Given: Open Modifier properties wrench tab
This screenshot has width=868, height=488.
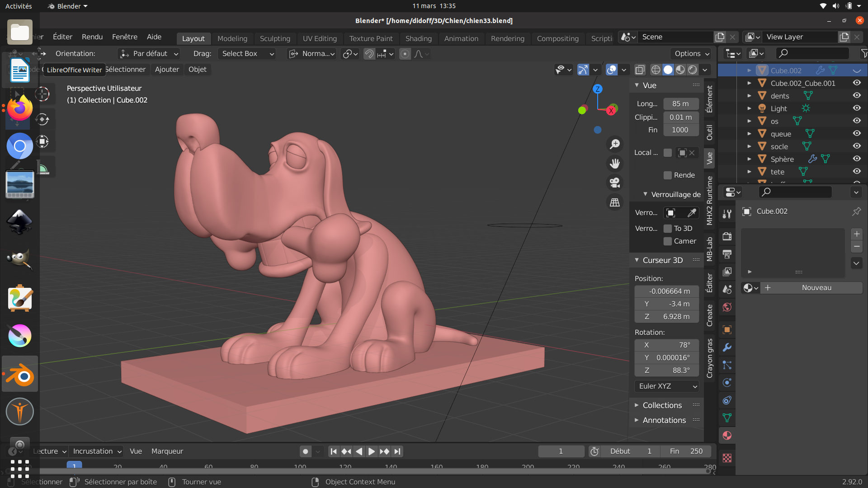Looking at the screenshot, I should point(727,347).
